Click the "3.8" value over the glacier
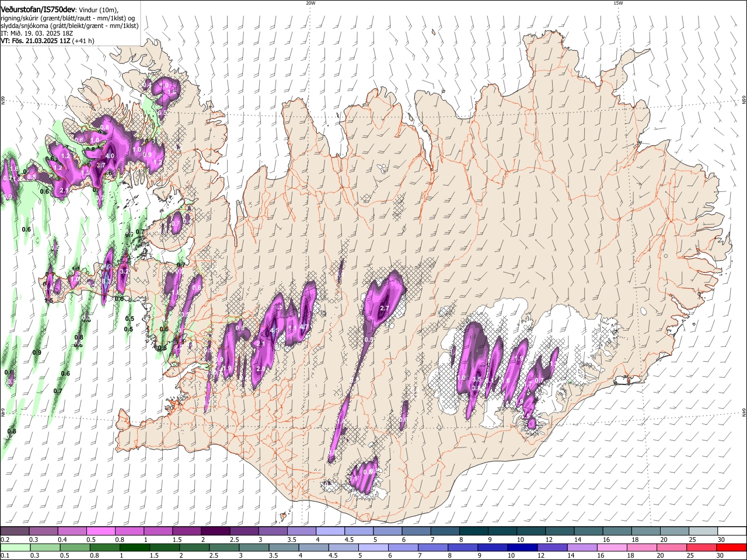This screenshot has height=560, width=747. coord(476,388)
